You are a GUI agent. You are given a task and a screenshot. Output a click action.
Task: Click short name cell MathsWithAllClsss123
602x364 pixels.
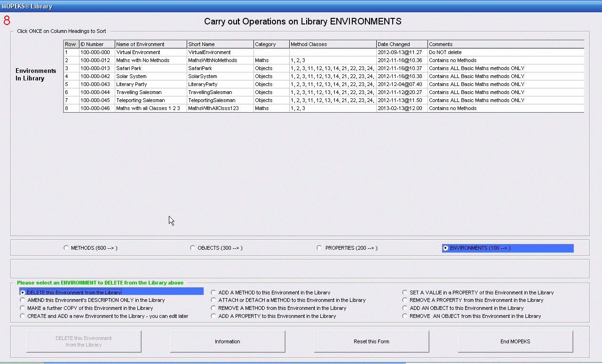pos(221,108)
